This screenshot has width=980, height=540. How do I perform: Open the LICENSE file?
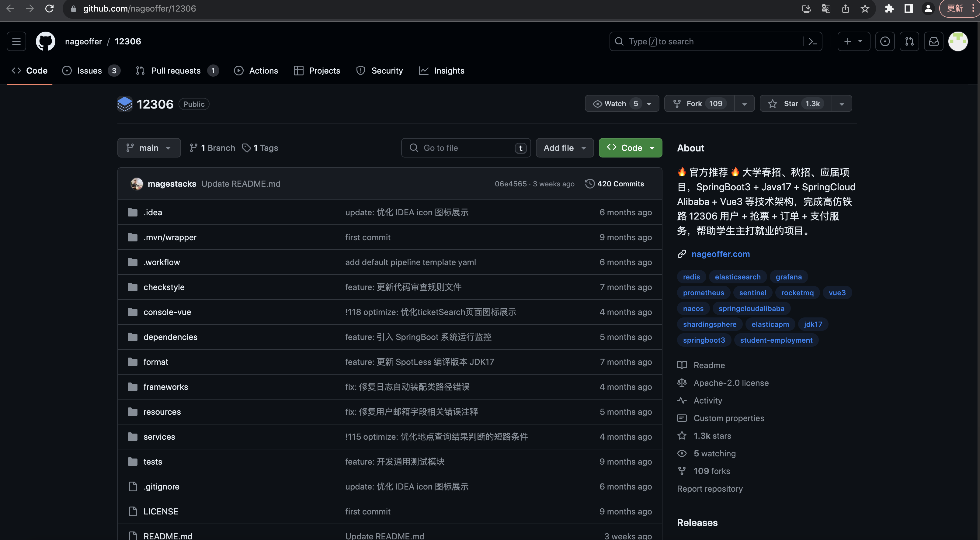(x=161, y=511)
